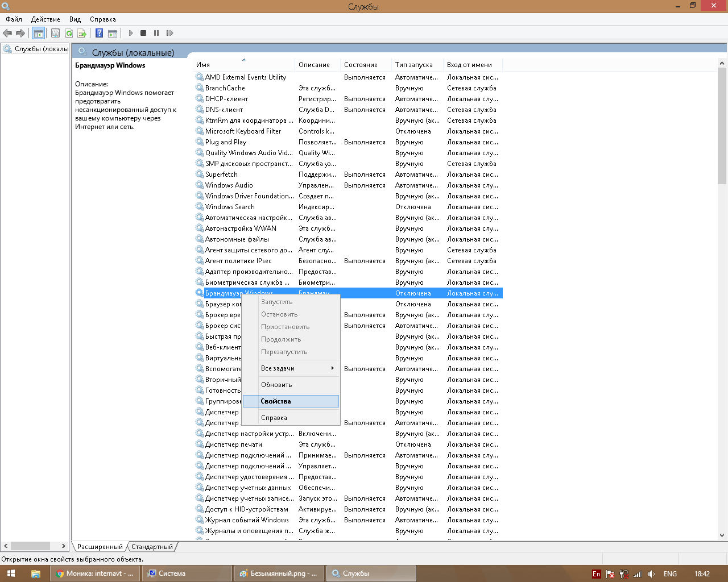Open the Действие menu

coord(45,19)
